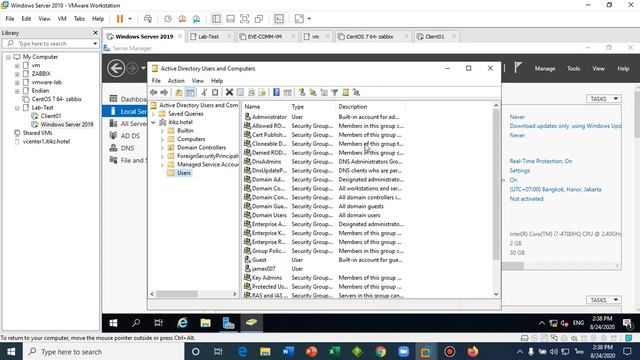Click the Server Manager notifications flag
Viewport: 640px width, 360px height.
point(518,68)
